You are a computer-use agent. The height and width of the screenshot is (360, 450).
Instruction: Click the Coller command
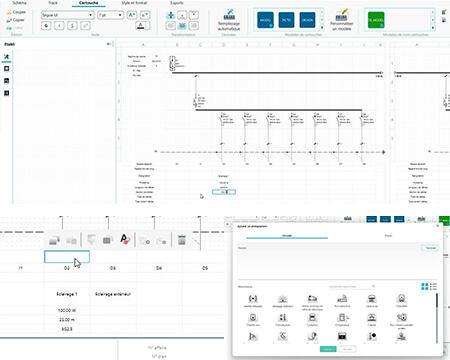[x=15, y=28]
